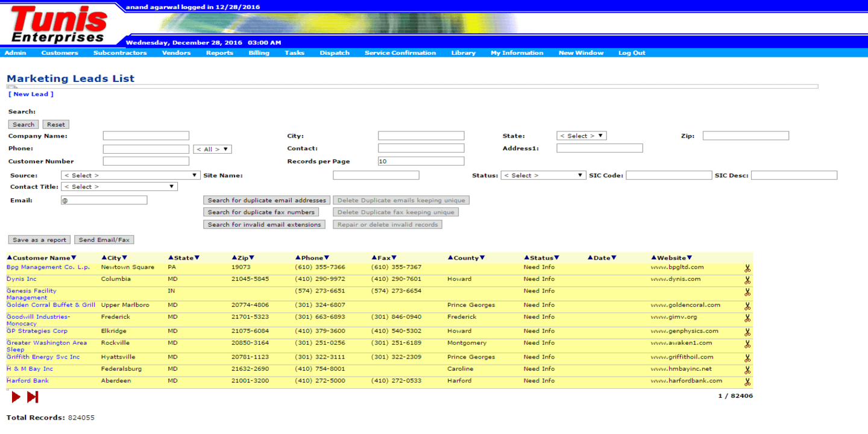
Task: Open the Subcontractors menu
Action: 120,53
